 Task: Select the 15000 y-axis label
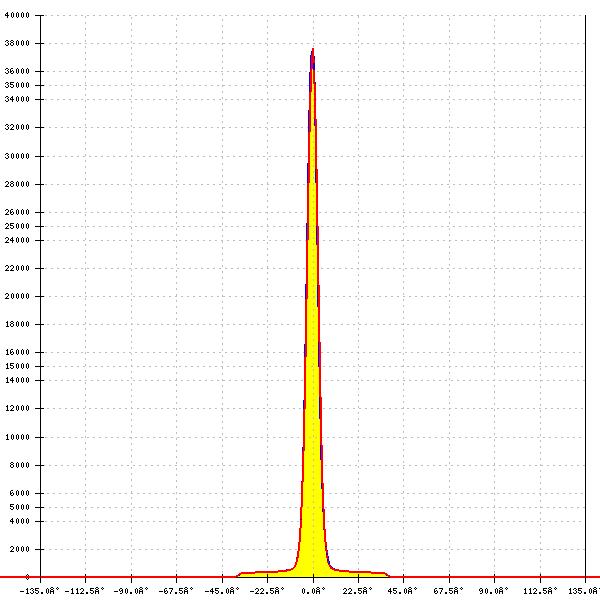17,366
